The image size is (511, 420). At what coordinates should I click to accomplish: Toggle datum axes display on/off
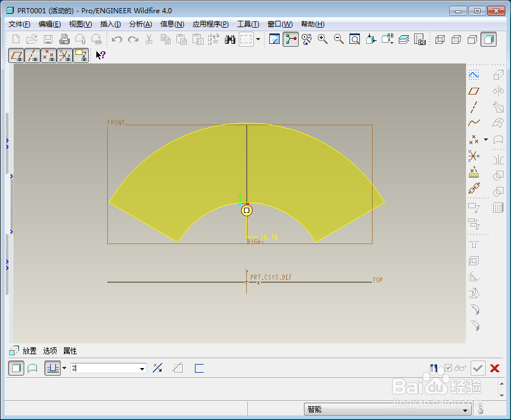[33, 55]
